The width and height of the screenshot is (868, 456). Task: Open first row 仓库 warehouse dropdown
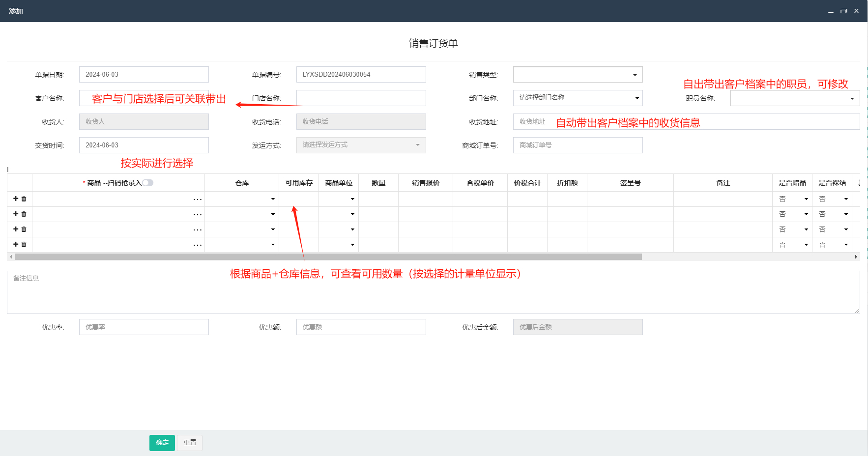tap(242, 199)
